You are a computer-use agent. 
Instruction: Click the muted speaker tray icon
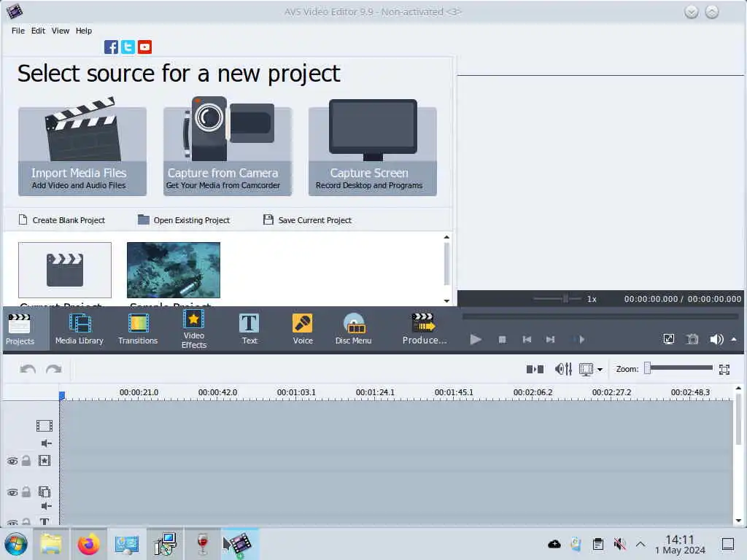pyautogui.click(x=620, y=544)
